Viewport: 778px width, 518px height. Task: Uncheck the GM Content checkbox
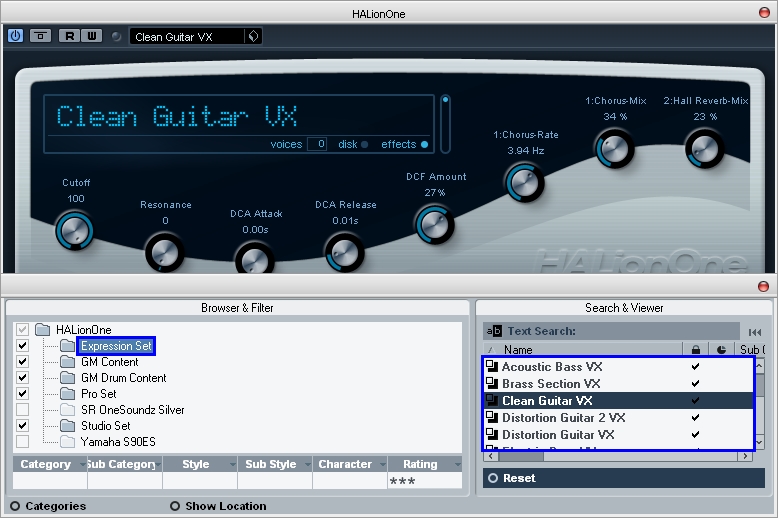point(22,362)
